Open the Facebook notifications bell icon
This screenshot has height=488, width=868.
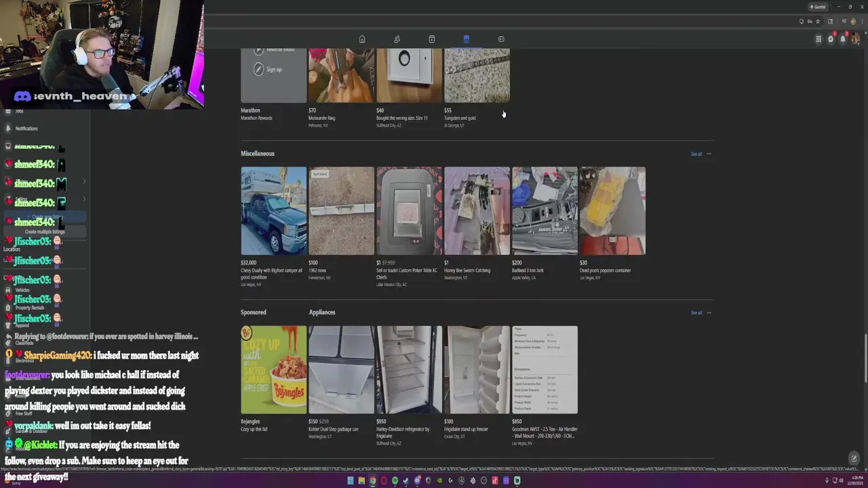843,39
